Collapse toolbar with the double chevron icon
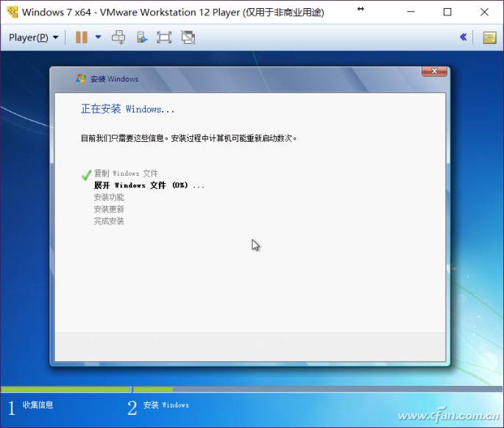 (464, 38)
